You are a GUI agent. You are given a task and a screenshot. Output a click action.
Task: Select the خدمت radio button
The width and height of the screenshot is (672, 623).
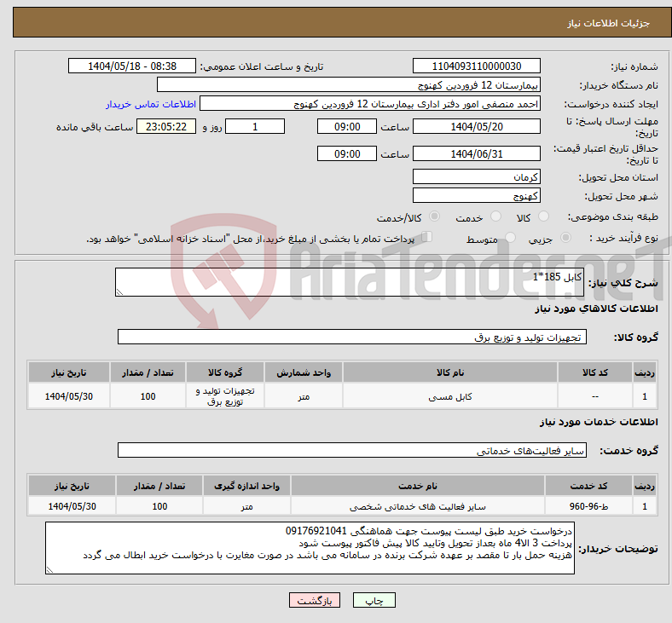[x=495, y=216]
